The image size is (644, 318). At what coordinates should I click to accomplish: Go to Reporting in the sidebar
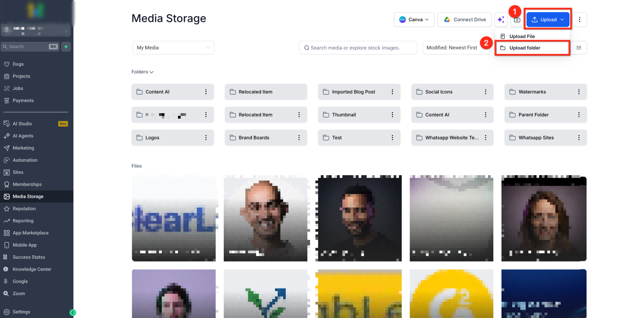tap(37, 221)
